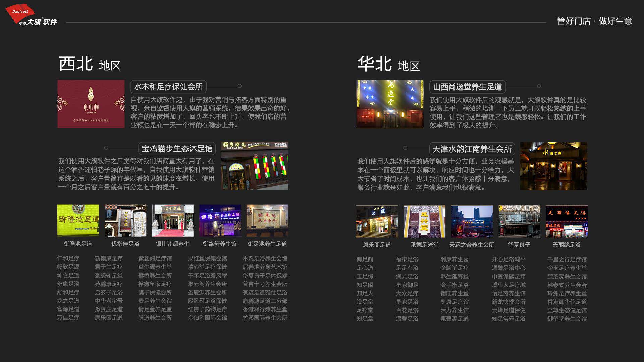This screenshot has height=362, width=644.
Task: Select 脉道养生会所 list entry
Action: pos(155,317)
